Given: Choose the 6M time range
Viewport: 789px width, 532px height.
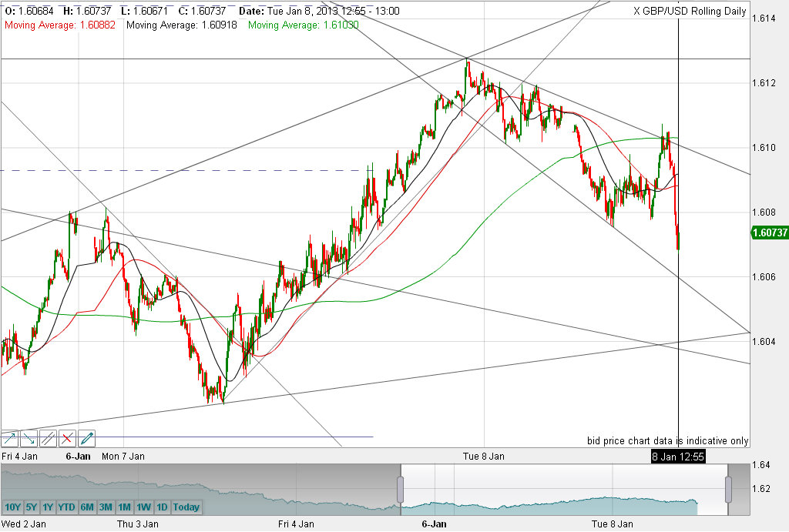Looking at the screenshot, I should pos(87,507).
